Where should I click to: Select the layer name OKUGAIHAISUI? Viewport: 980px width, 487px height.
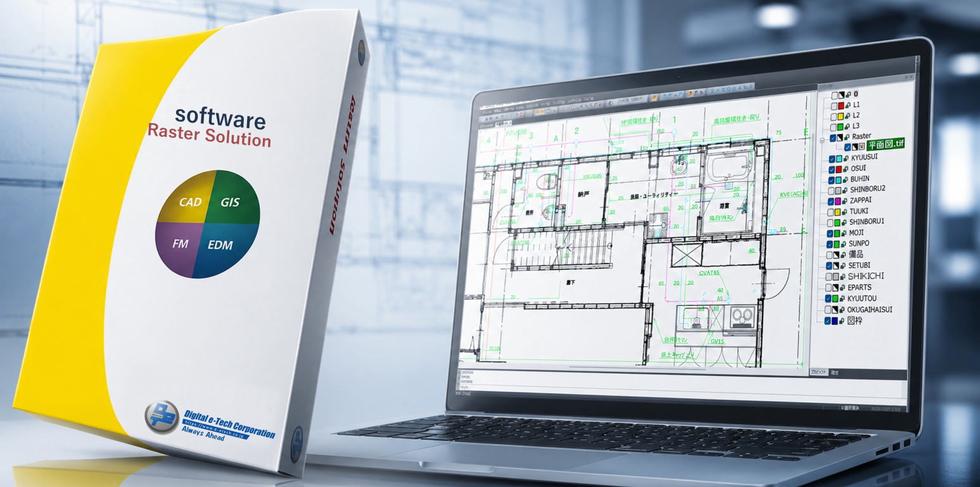(x=870, y=309)
